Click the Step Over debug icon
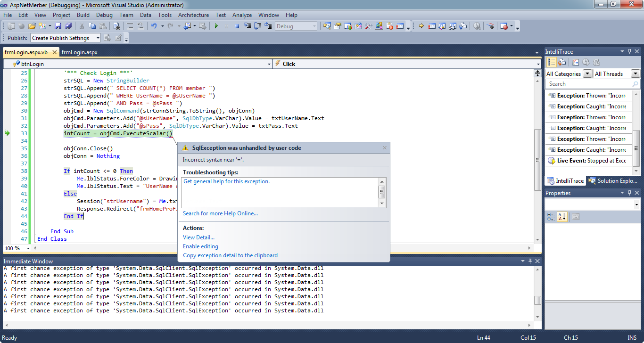The height and width of the screenshot is (343, 644). pos(257,26)
